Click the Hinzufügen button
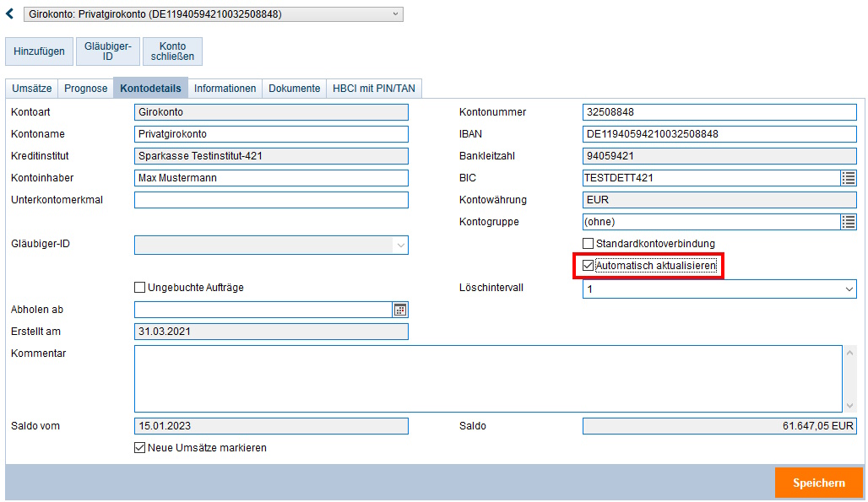The height and width of the screenshot is (502, 868). coord(39,51)
